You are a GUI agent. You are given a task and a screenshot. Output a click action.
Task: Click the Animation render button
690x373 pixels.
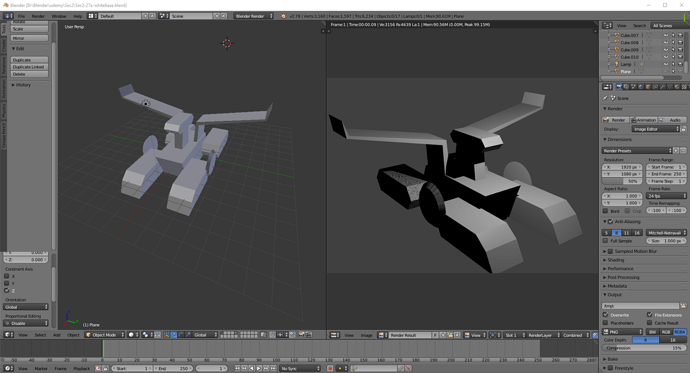pyautogui.click(x=643, y=120)
